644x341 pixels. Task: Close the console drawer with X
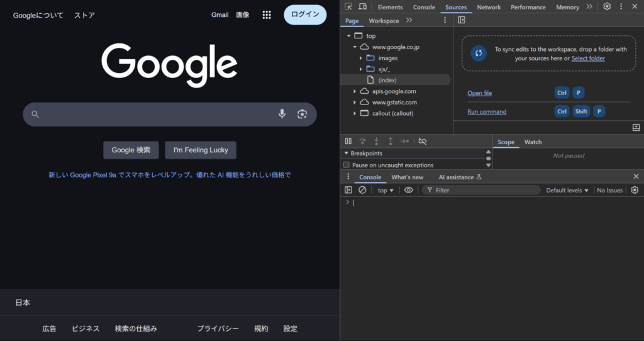pyautogui.click(x=636, y=177)
